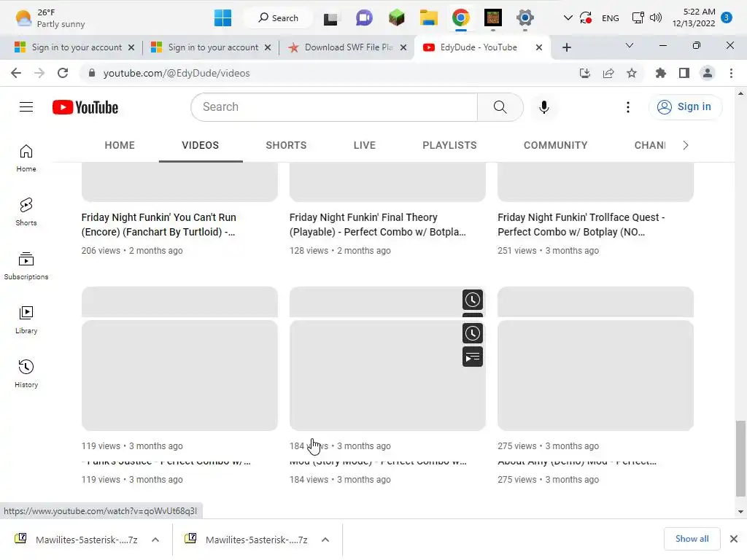Expand first Mawilites download options
This screenshot has width=747, height=560.
[155, 540]
